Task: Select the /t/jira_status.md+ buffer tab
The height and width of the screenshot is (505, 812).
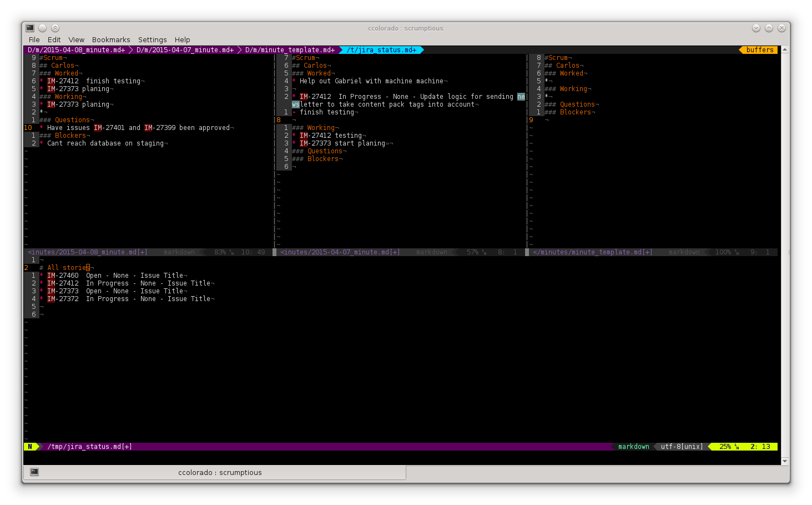Action: [382, 50]
